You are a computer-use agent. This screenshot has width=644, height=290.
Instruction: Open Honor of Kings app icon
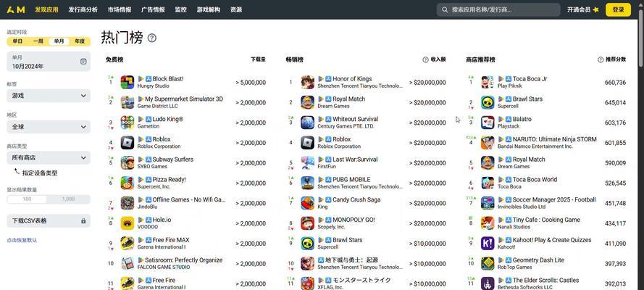click(x=308, y=82)
